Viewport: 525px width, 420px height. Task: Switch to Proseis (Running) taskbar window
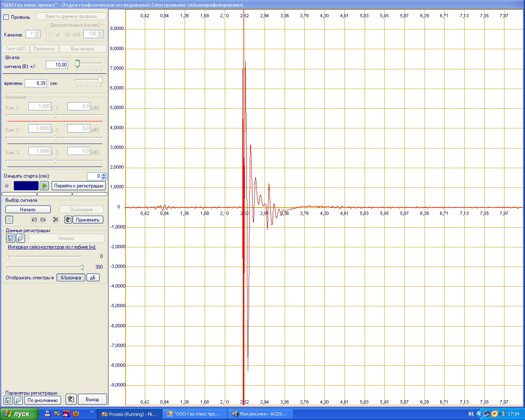pos(129,414)
